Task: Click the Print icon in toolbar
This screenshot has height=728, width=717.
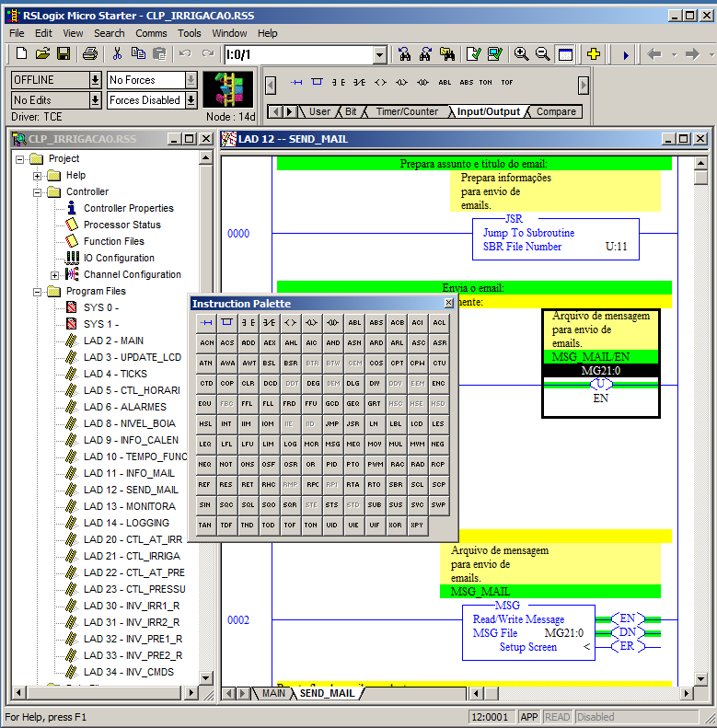Action: click(90, 54)
